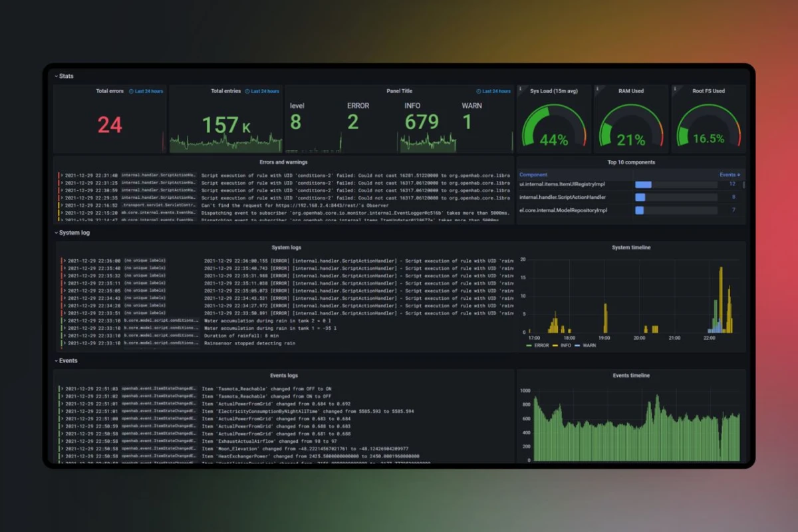798x532 pixels.
Task: Click the info icon on Root FS Used panel
Action: coord(674,88)
